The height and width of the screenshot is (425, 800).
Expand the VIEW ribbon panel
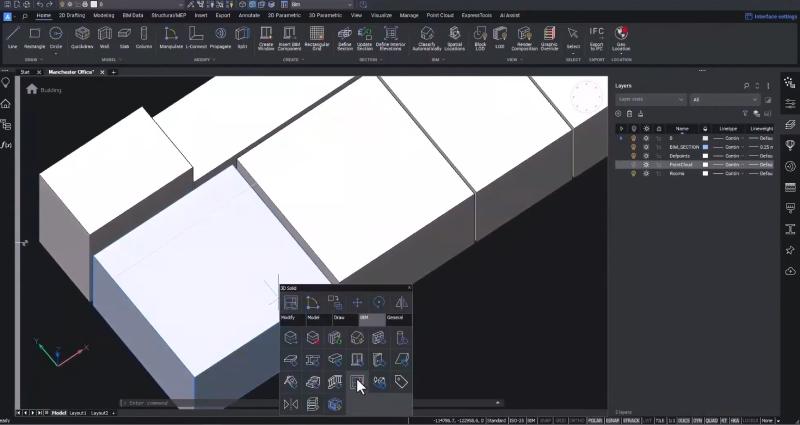coord(514,60)
